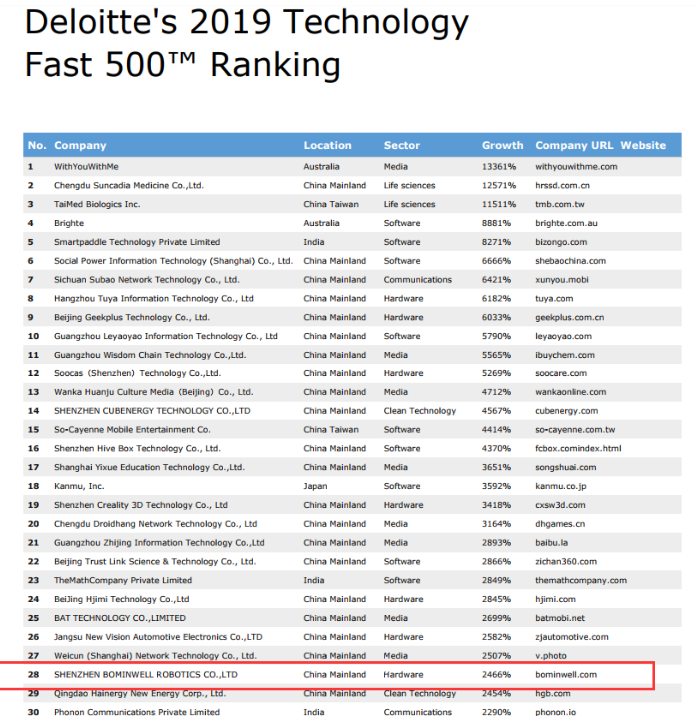696x721 pixels.
Task: Click the themathcompany.com URL text
Action: click(x=581, y=580)
